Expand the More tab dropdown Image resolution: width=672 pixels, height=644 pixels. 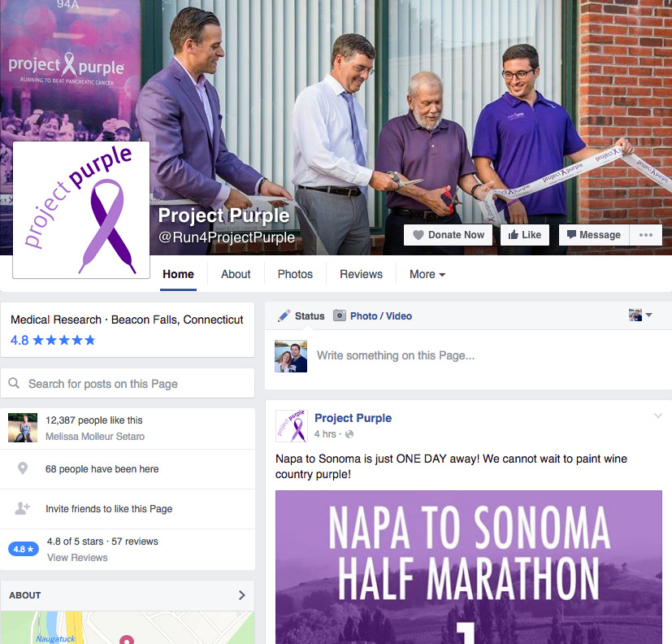click(427, 274)
